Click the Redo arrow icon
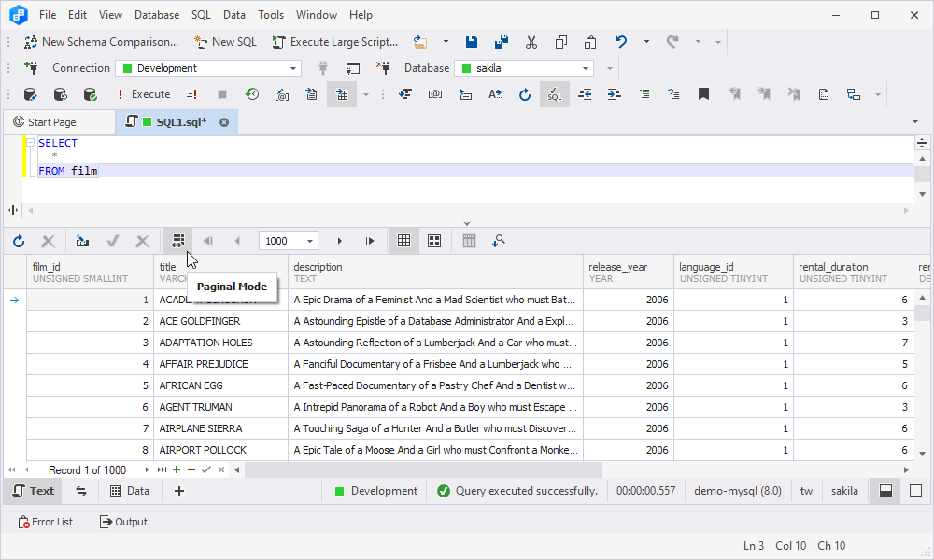934x560 pixels. pyautogui.click(x=672, y=42)
